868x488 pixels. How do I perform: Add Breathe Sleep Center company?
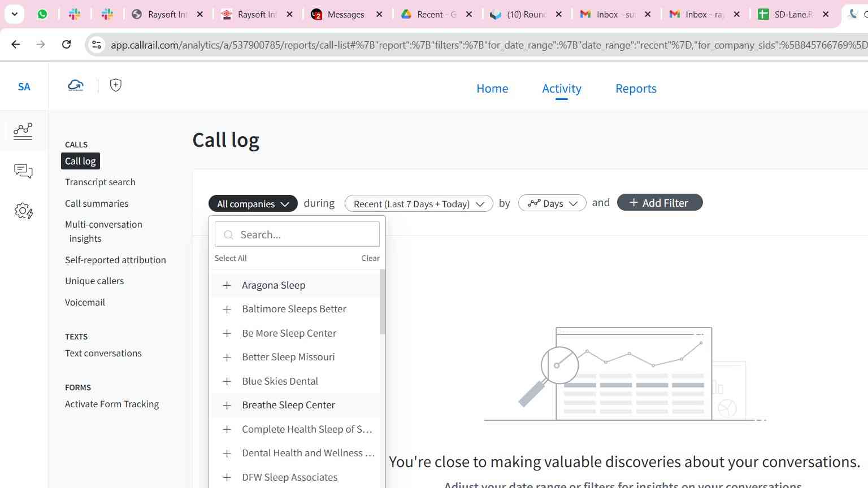294,405
